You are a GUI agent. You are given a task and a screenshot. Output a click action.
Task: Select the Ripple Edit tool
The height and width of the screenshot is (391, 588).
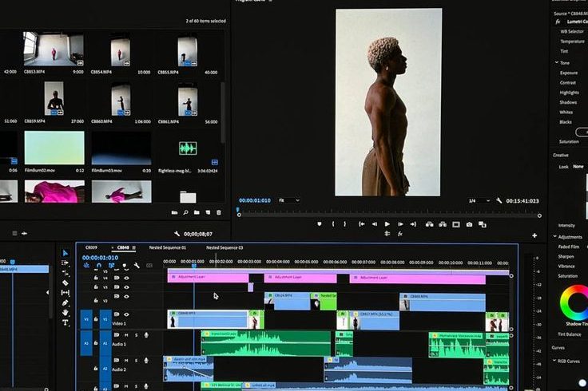[x=66, y=273]
